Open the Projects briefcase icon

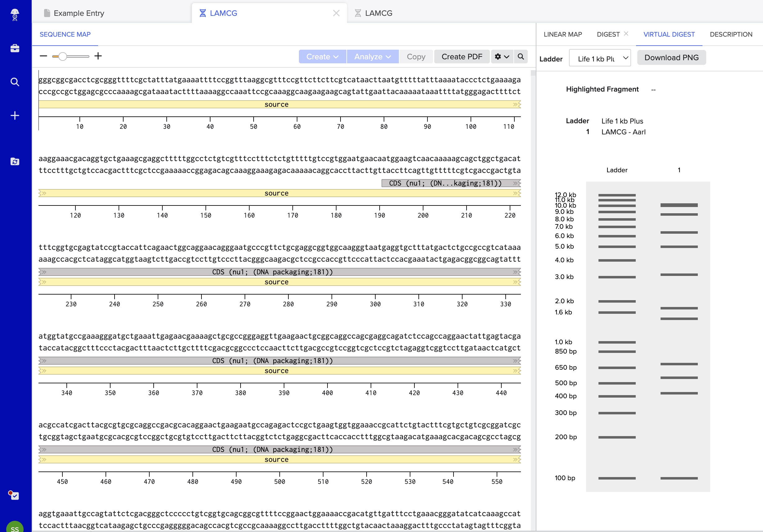click(x=15, y=48)
